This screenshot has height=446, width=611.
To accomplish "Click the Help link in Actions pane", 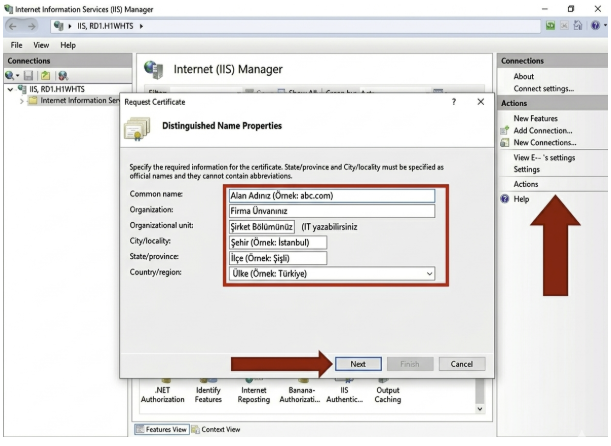I will [521, 199].
